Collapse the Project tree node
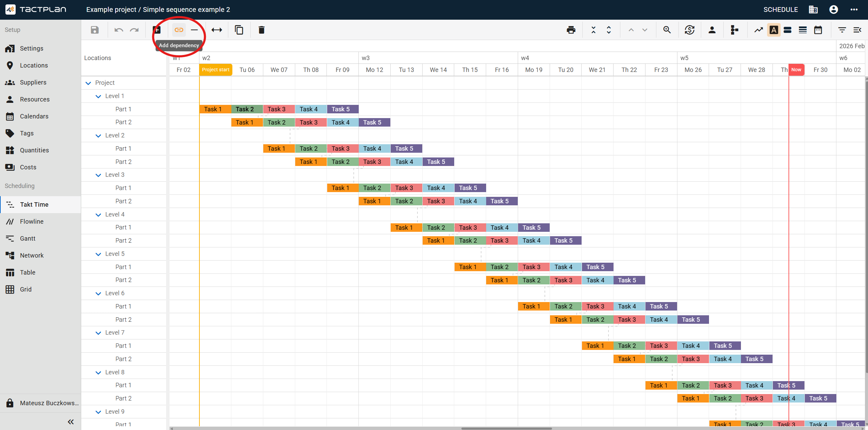This screenshot has width=868, height=430. [88, 83]
